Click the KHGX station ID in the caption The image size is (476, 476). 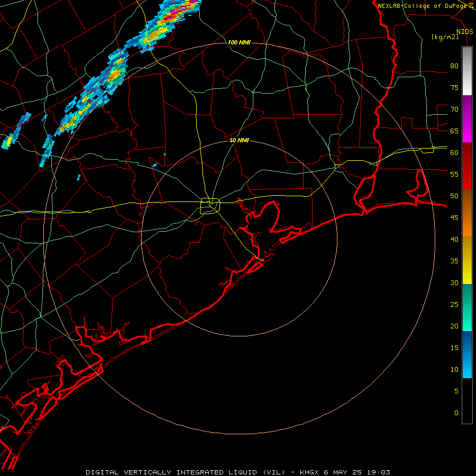pos(309,472)
